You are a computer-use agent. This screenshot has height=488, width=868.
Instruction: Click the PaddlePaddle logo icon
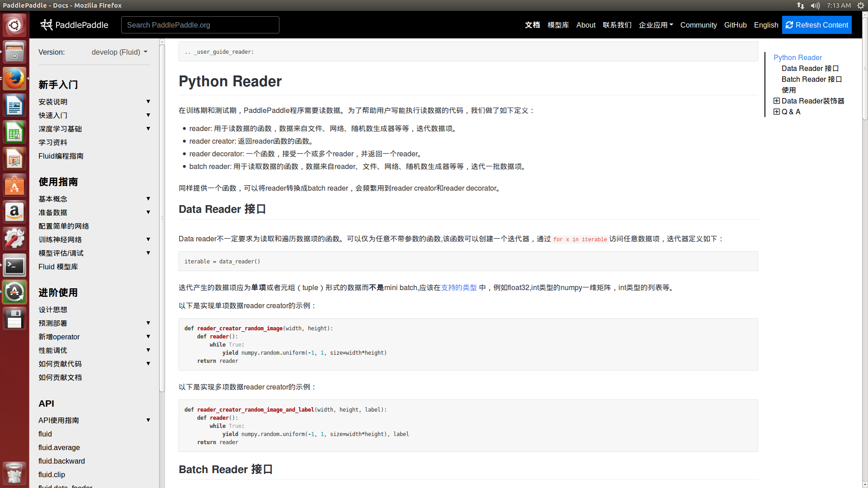[x=46, y=25]
